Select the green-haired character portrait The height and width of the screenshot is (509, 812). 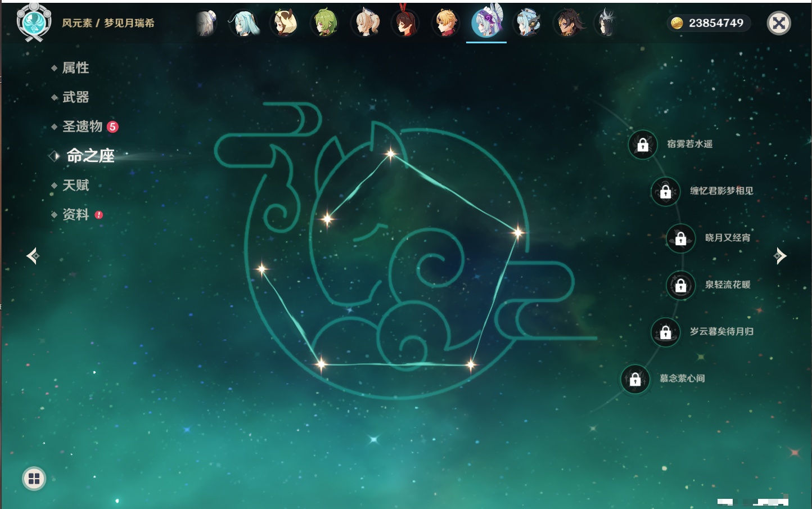click(x=325, y=24)
